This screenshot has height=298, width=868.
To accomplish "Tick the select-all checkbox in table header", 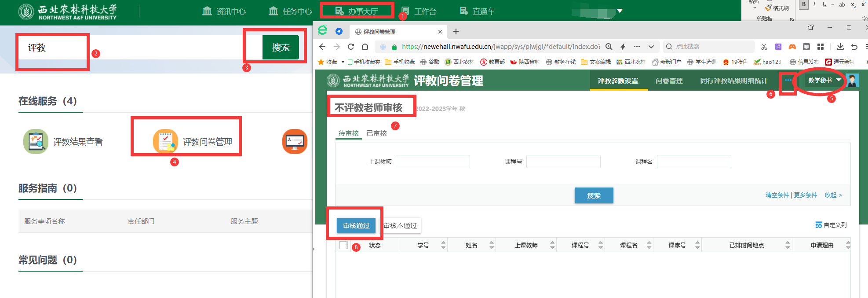I will [x=343, y=245].
